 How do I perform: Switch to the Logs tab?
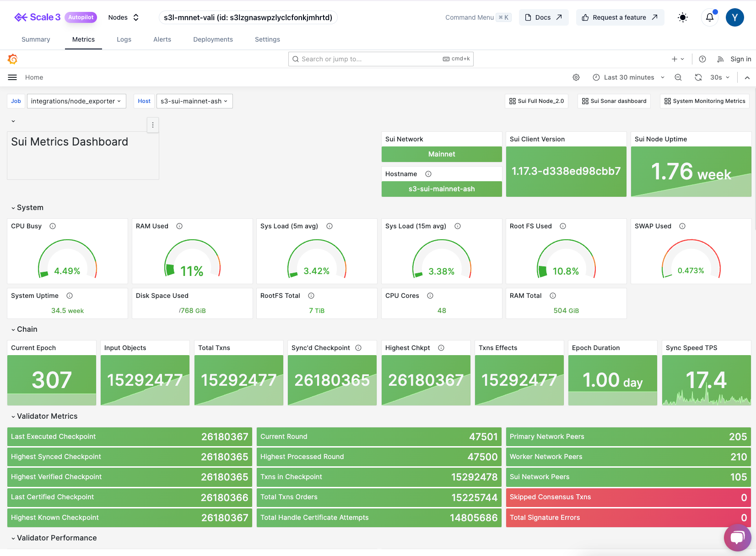click(124, 39)
